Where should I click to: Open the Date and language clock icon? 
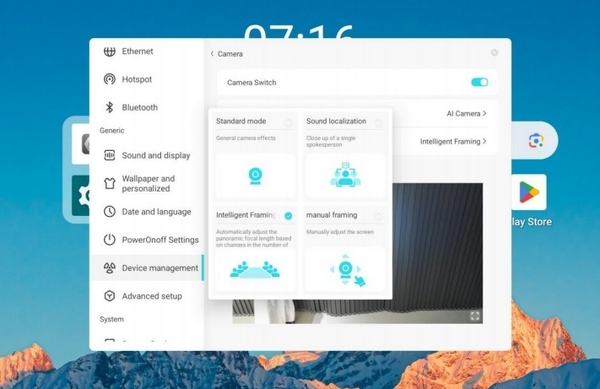click(x=109, y=212)
